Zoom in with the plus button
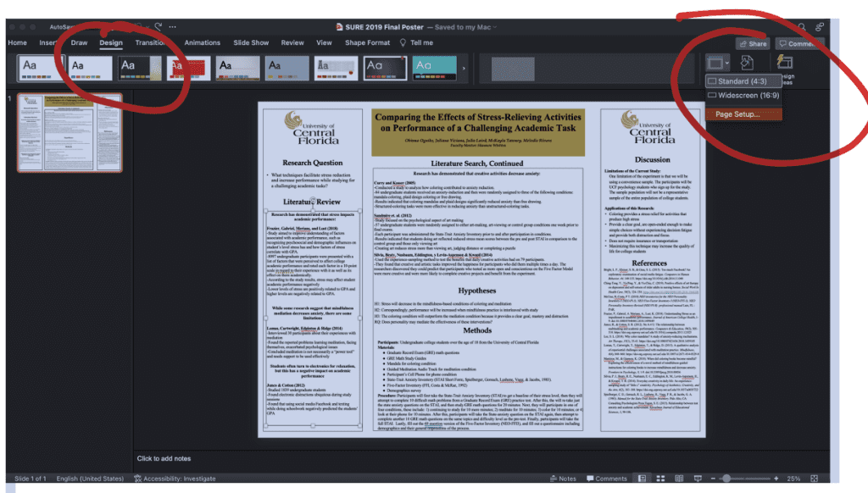 776,479
